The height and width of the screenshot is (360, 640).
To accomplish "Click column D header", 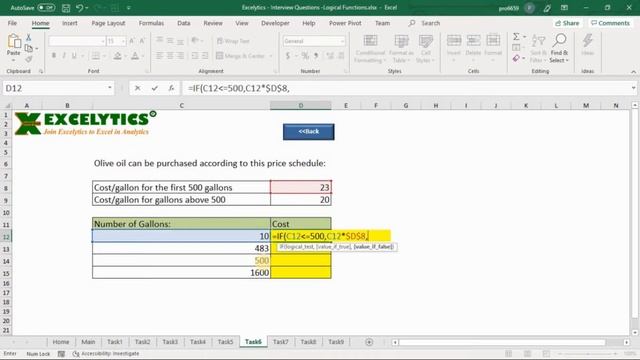I will [x=301, y=106].
